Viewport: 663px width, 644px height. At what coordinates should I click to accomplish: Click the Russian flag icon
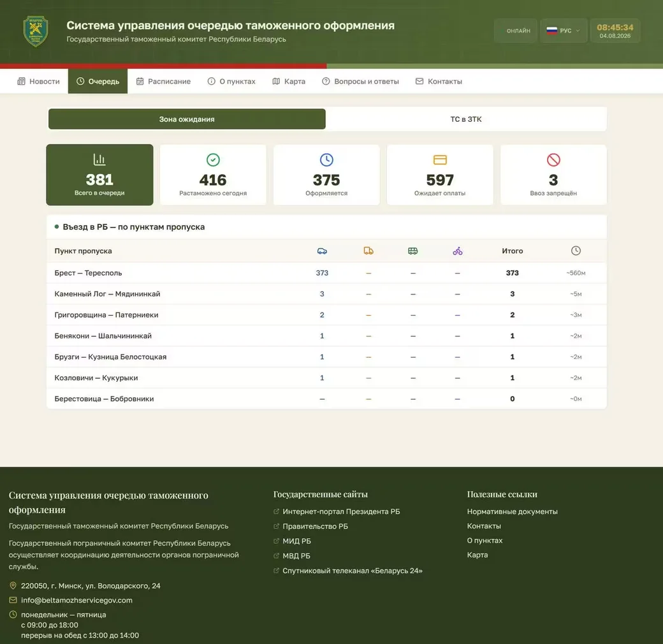(552, 31)
